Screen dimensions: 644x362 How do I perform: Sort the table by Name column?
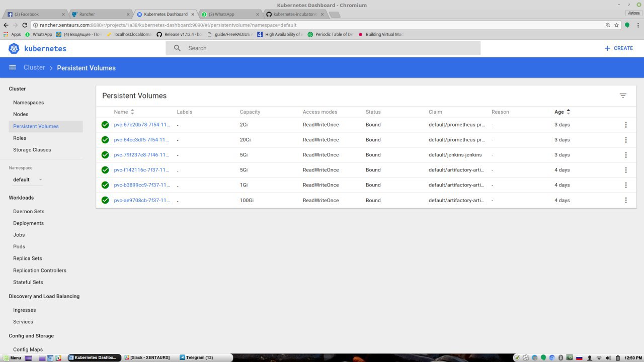pyautogui.click(x=124, y=112)
